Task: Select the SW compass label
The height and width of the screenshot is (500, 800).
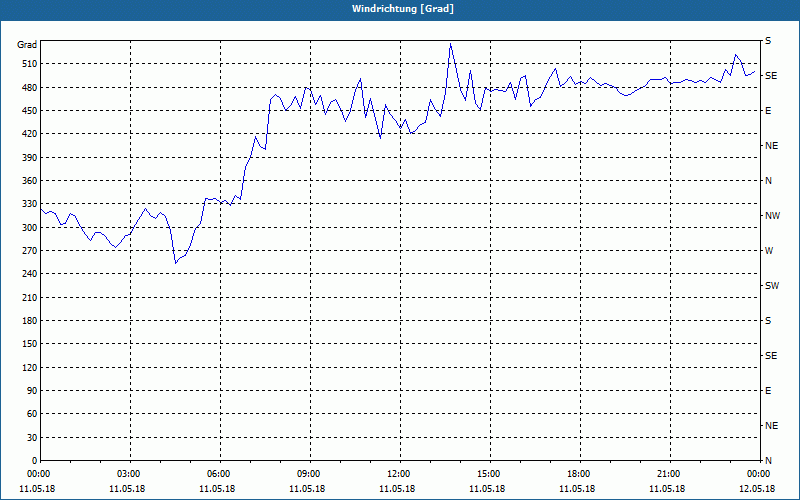Action: [772, 286]
